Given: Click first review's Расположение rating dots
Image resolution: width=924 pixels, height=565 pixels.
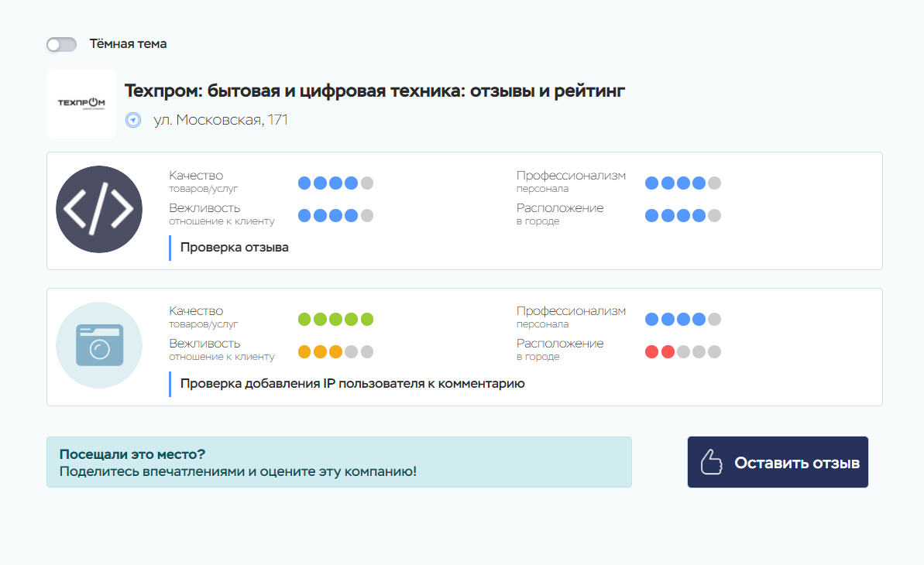Looking at the screenshot, I should pos(682,215).
